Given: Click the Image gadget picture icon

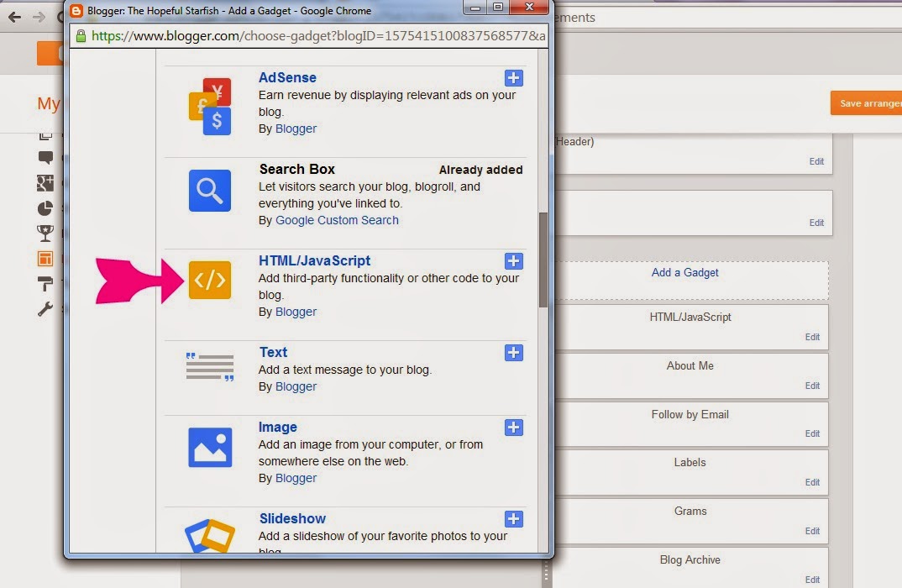Looking at the screenshot, I should click(210, 447).
